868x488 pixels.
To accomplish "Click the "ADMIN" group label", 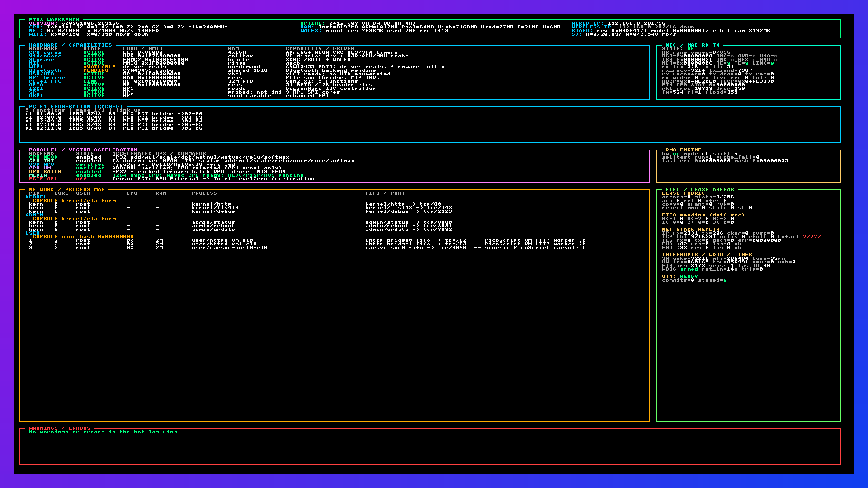I will pyautogui.click(x=34, y=215).
